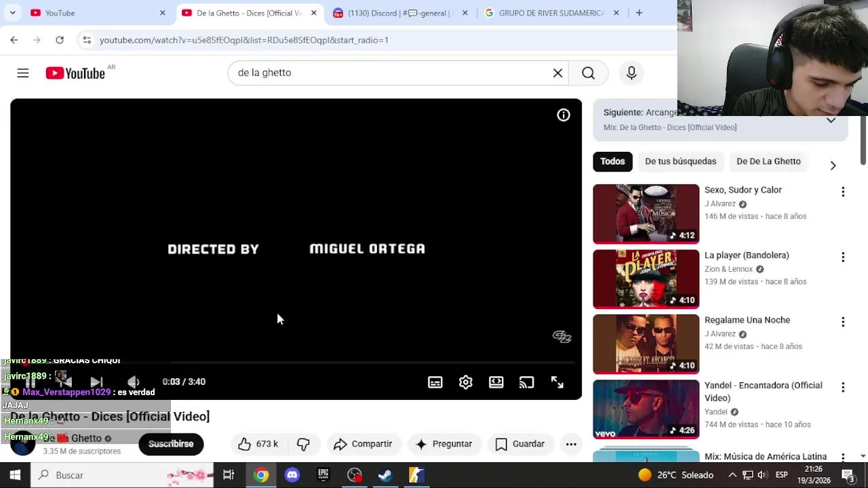Viewport: 868px width, 488px height.
Task: Cast the video to a TV
Action: (527, 382)
